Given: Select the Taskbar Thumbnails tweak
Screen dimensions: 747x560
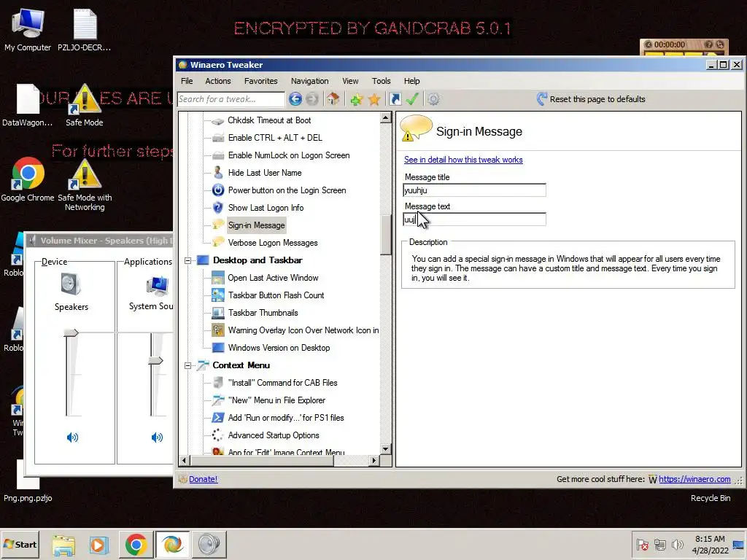Looking at the screenshot, I should (263, 313).
